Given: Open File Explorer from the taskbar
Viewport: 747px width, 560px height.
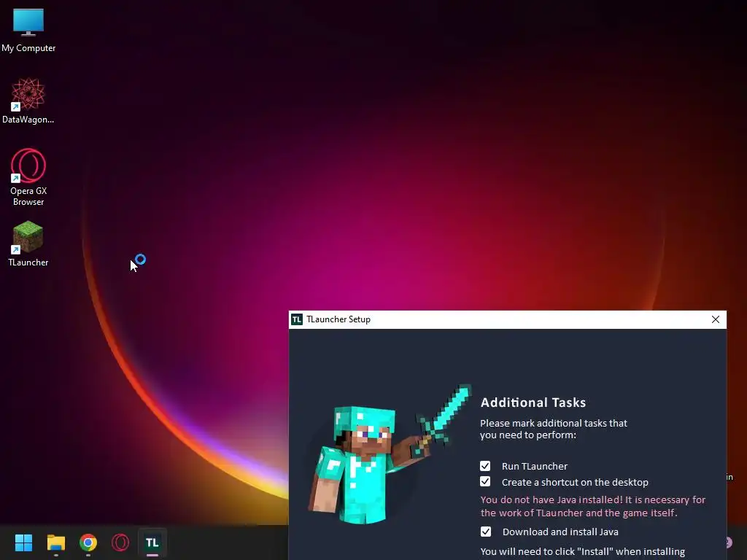Looking at the screenshot, I should (x=55, y=542).
